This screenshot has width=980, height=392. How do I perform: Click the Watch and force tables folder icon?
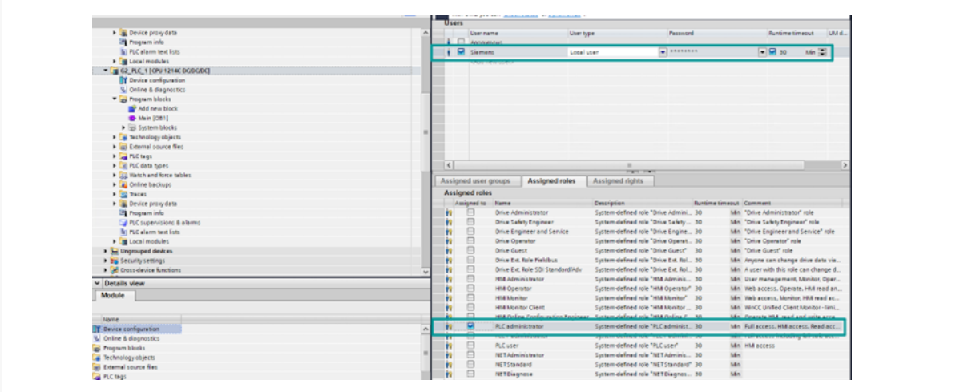pos(123,175)
